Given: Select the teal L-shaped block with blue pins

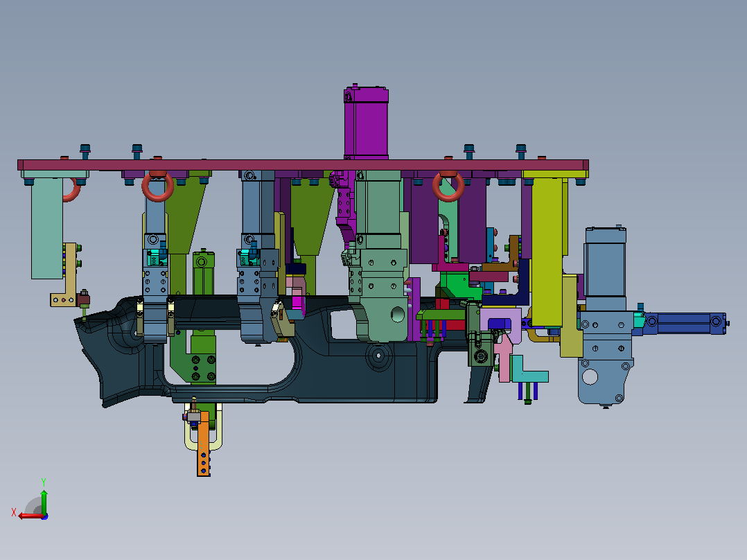Looking at the screenshot, I should 529,369.
